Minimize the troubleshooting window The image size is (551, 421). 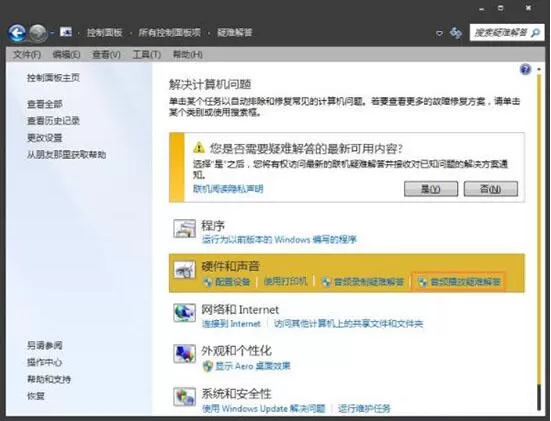tap(482, 9)
